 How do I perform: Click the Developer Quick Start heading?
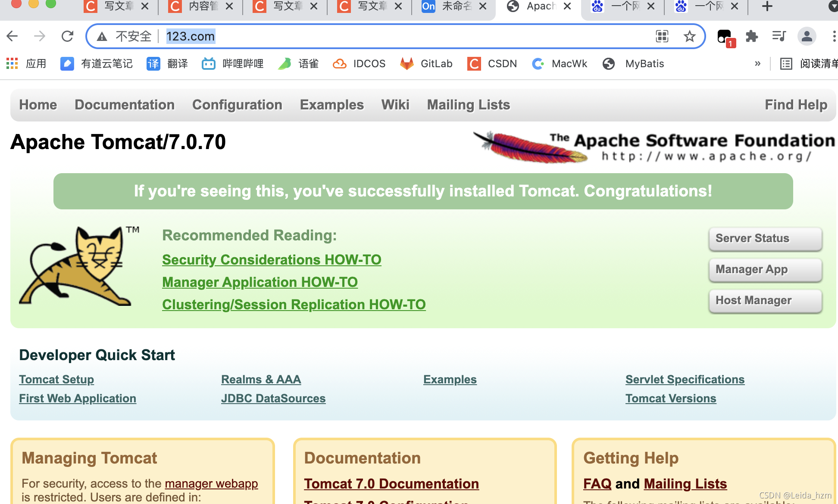(97, 355)
